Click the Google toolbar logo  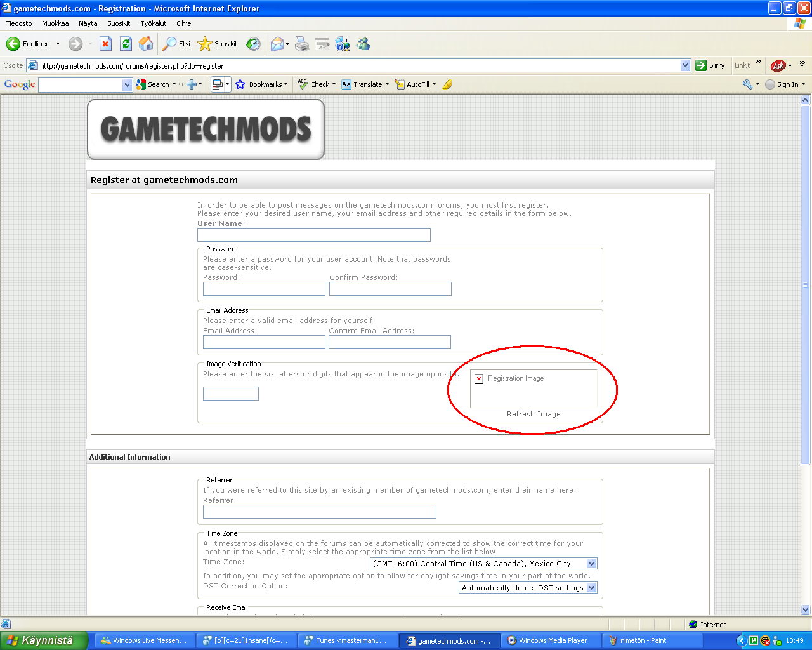click(x=20, y=84)
